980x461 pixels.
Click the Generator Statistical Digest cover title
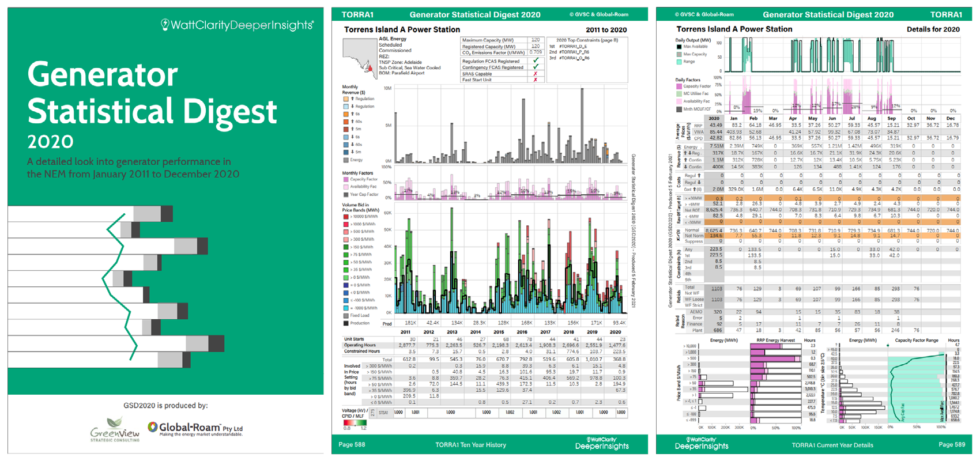click(x=152, y=92)
